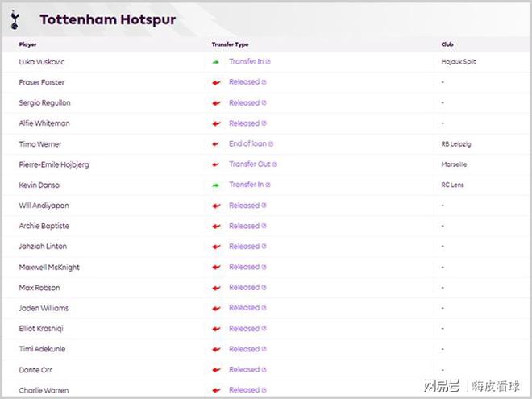Select player name Alfie Whiteman
This screenshot has width=532, height=399.
click(44, 123)
